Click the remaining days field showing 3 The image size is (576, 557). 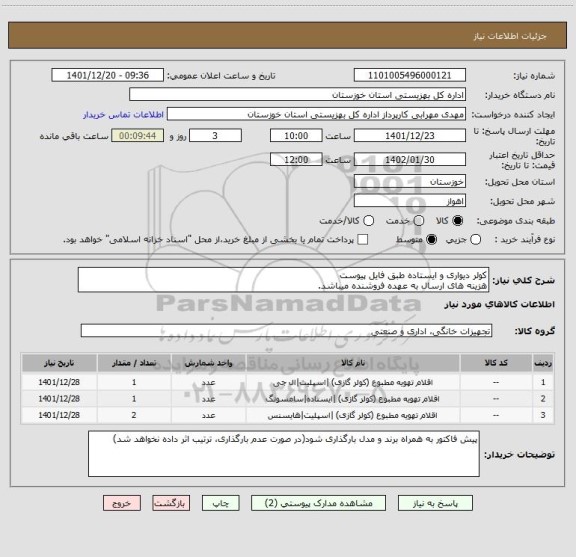[215, 136]
